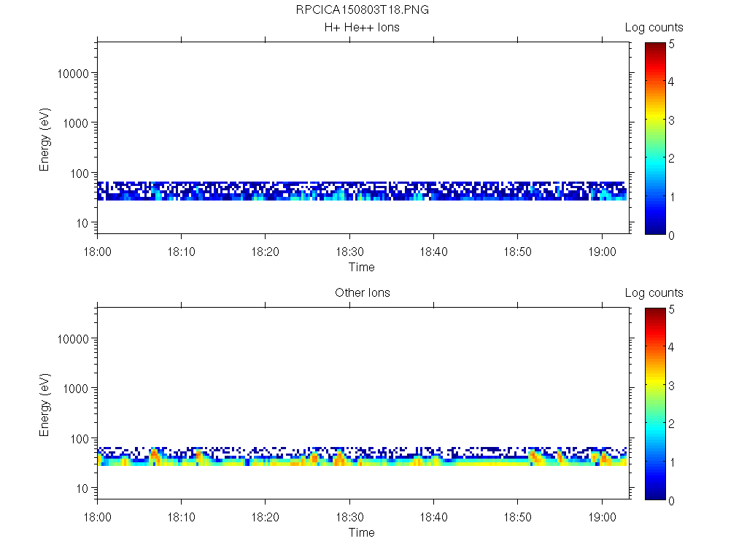
Task: Click the 18:50 tick label on the bottom plot
Action: point(518,517)
